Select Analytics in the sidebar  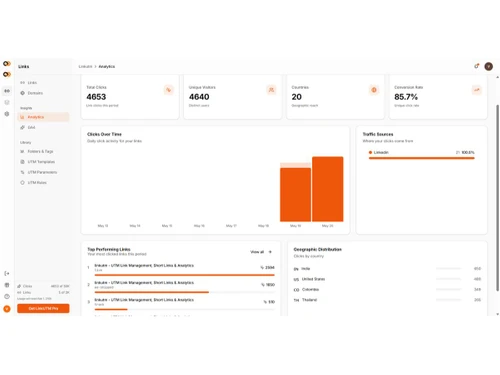[43, 117]
